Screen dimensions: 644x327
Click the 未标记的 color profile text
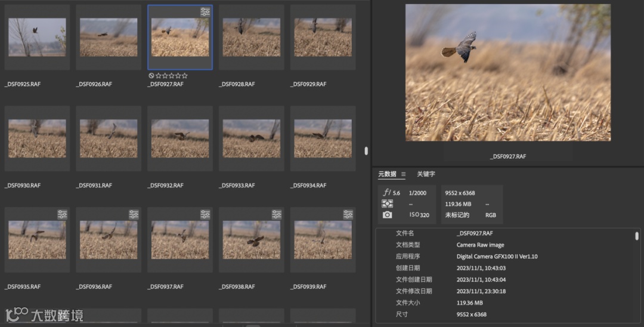[457, 215]
